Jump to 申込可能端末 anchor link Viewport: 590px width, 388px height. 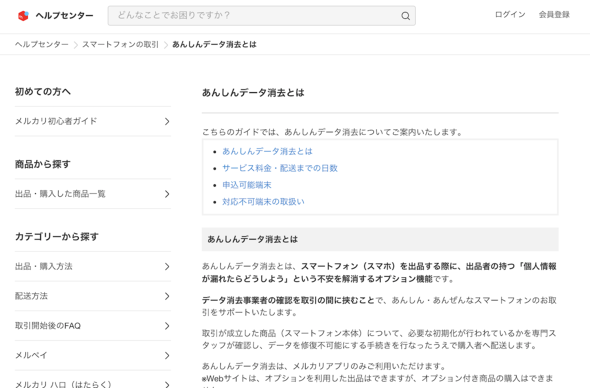(246, 185)
